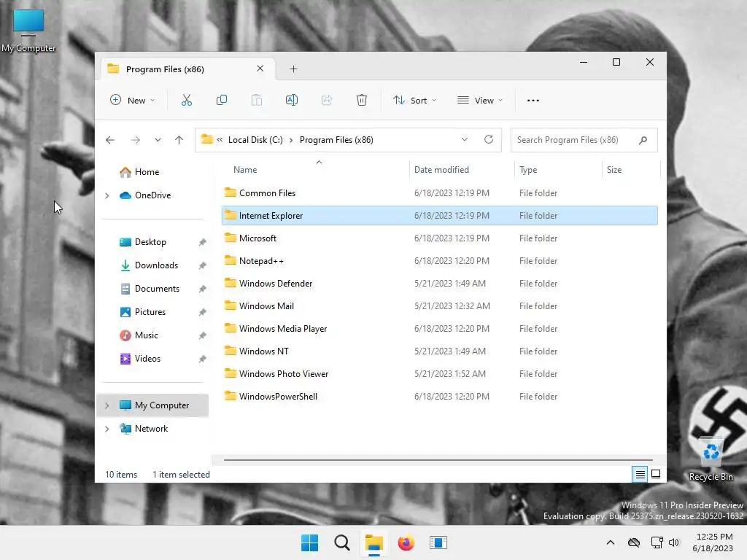Open the Sort dropdown menu
The image size is (747, 560).
tap(414, 100)
